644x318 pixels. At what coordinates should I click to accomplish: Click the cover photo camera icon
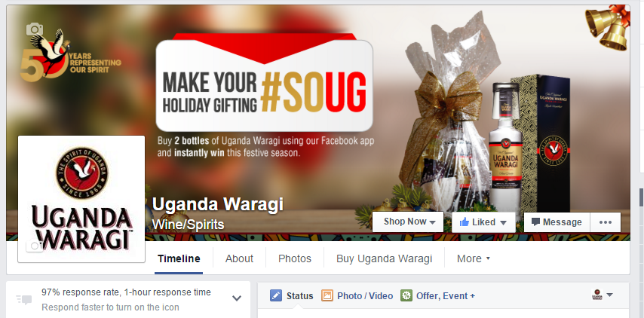(35, 29)
